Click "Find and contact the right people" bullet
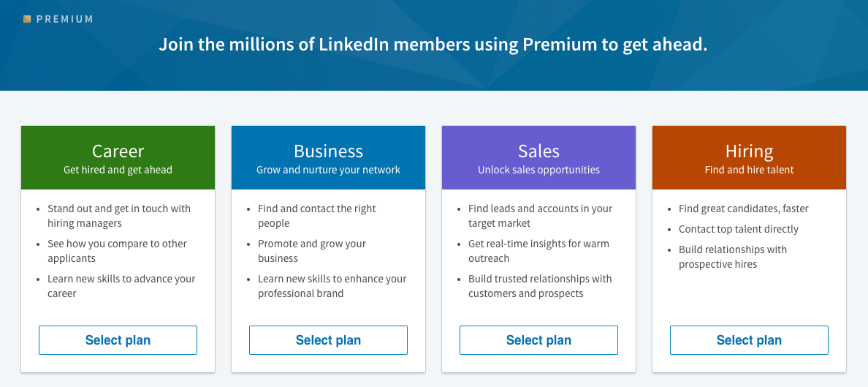The width and height of the screenshot is (868, 387). point(316,216)
